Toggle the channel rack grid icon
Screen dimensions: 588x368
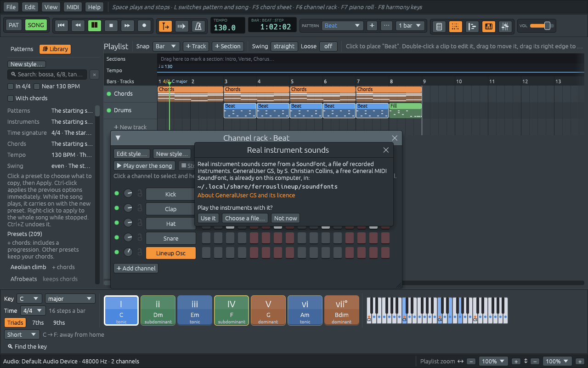pos(456,26)
